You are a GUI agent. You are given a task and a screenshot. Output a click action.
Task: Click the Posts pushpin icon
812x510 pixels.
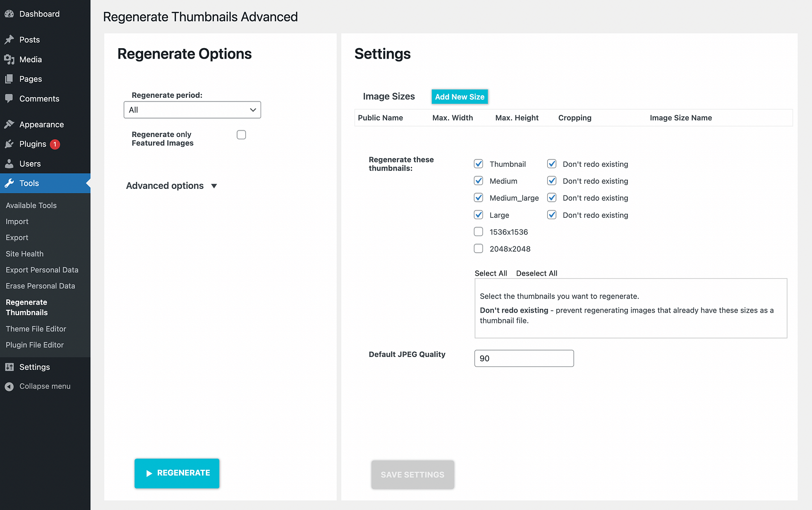point(9,40)
